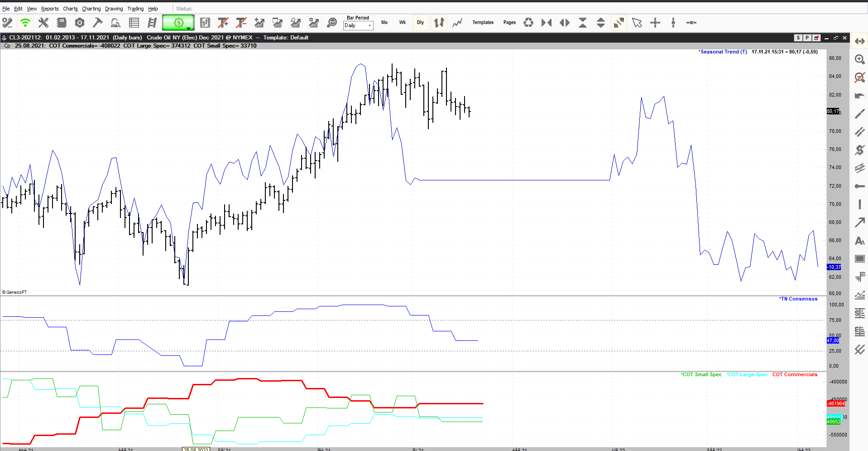Open the Drawing menu
This screenshot has width=868, height=451.
pos(114,9)
